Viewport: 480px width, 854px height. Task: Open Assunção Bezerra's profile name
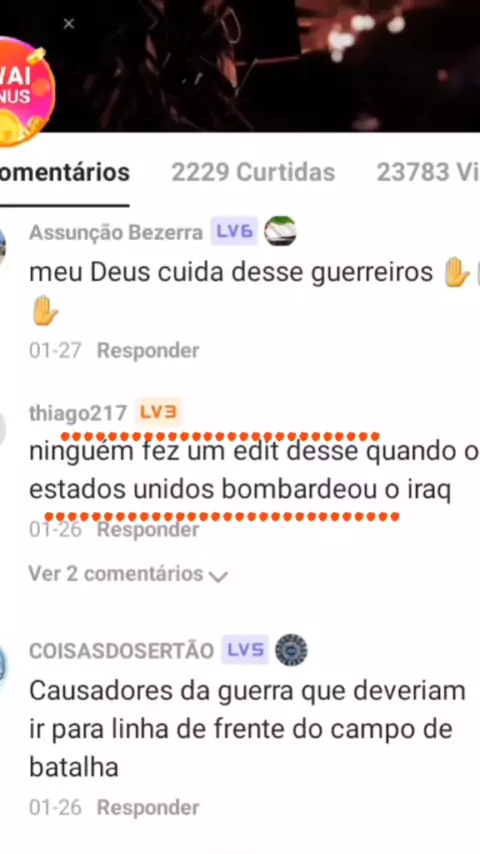[116, 233]
